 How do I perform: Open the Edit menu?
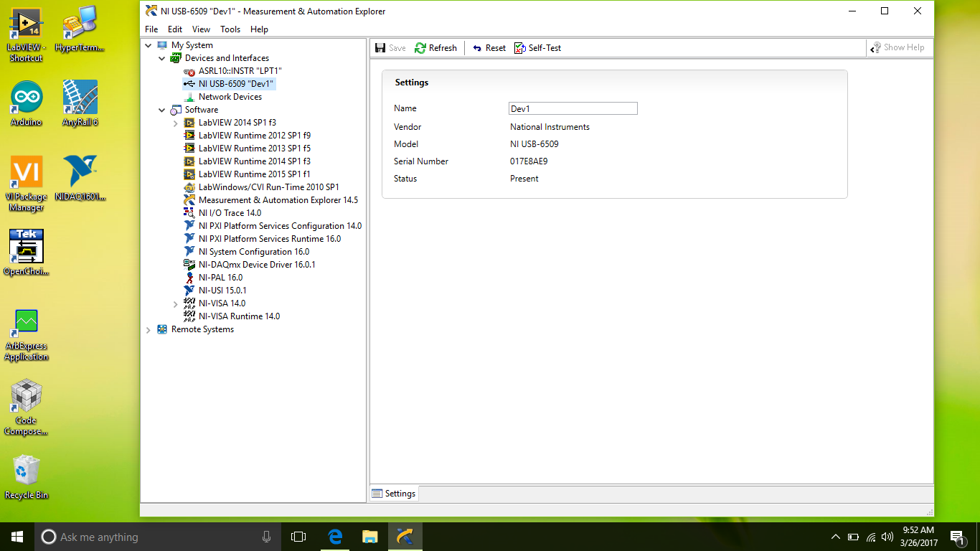click(175, 29)
